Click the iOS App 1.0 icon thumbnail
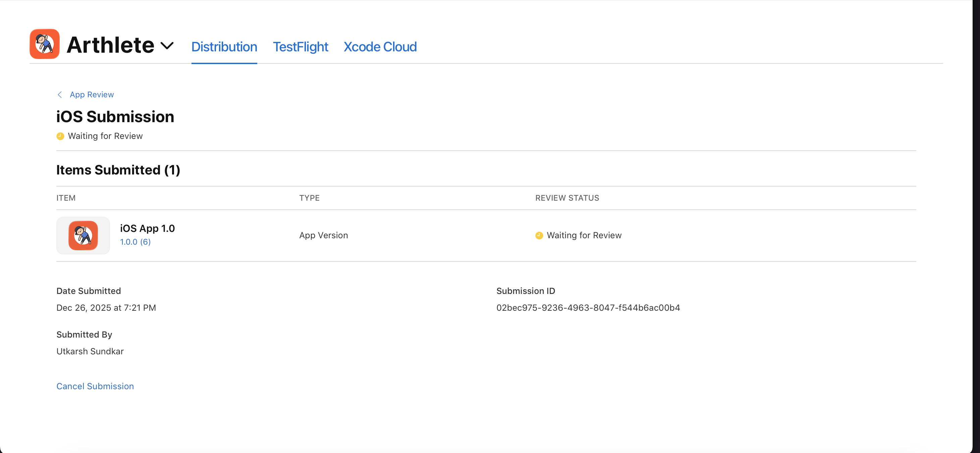Image resolution: width=980 pixels, height=453 pixels. [83, 235]
